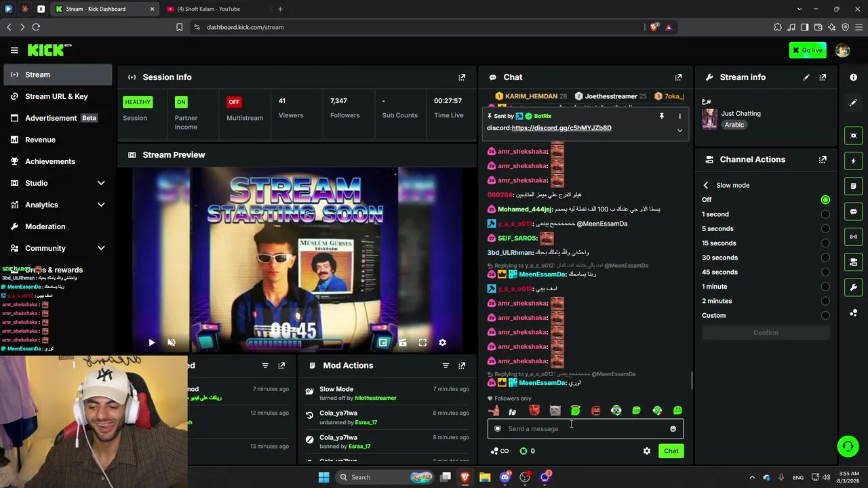Click the Send a message field

[585, 428]
